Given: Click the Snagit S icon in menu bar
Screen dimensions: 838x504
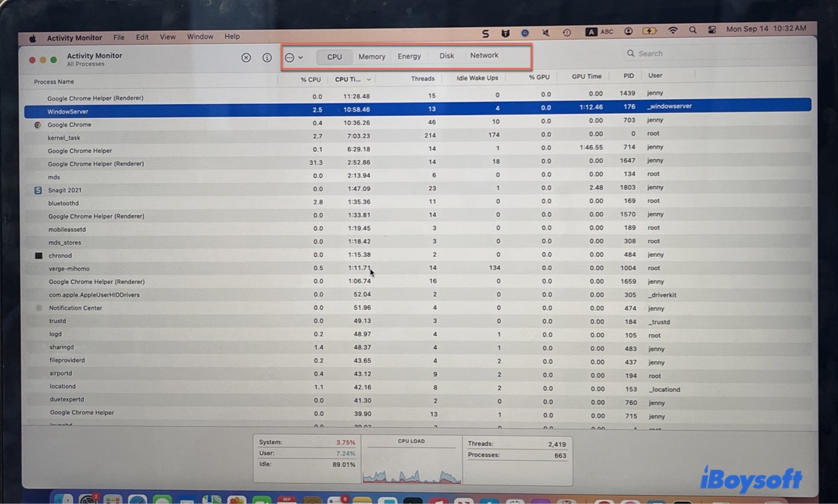Looking at the screenshot, I should [485, 33].
